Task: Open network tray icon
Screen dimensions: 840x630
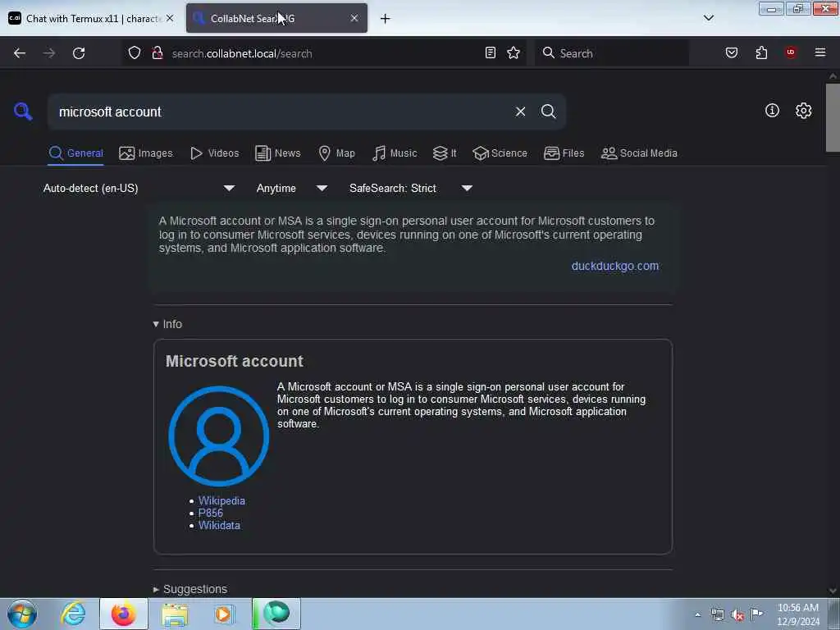Action: tap(717, 615)
